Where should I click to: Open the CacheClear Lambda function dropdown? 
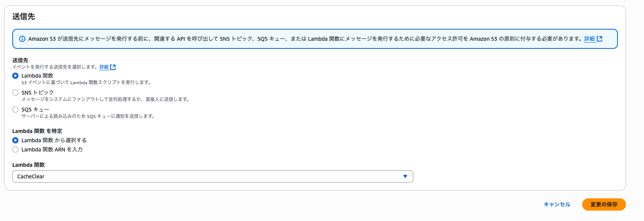[x=213, y=176]
